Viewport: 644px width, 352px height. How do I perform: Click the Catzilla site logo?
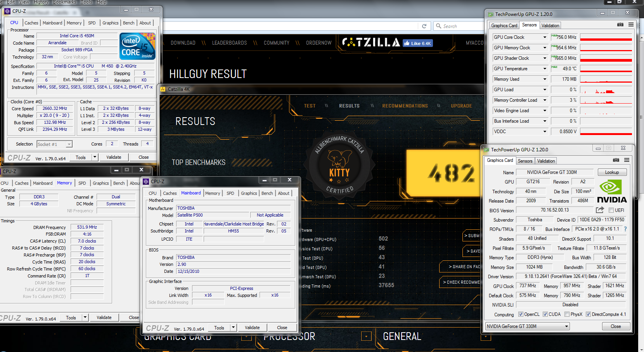(371, 42)
